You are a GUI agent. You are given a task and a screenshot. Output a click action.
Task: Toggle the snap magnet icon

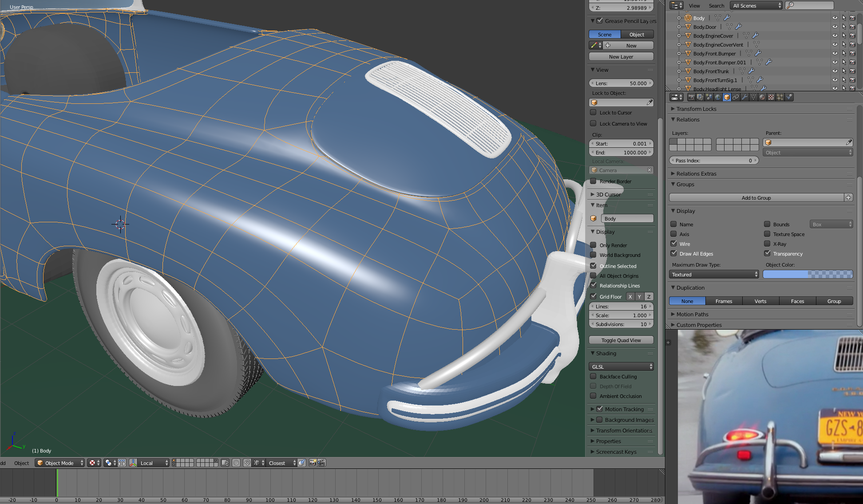[247, 463]
